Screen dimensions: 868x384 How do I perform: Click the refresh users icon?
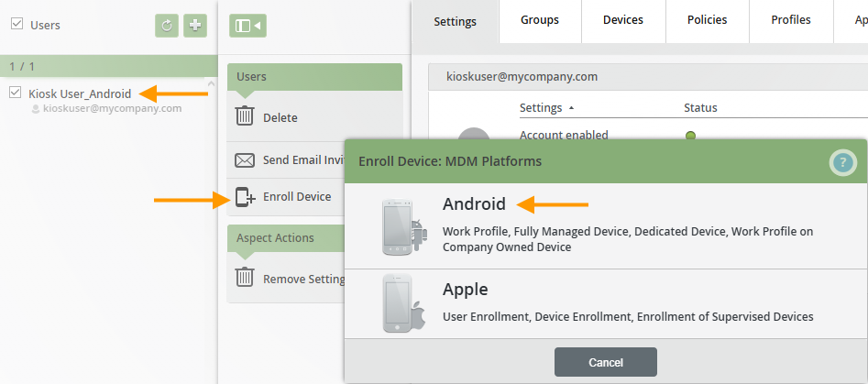[x=167, y=26]
